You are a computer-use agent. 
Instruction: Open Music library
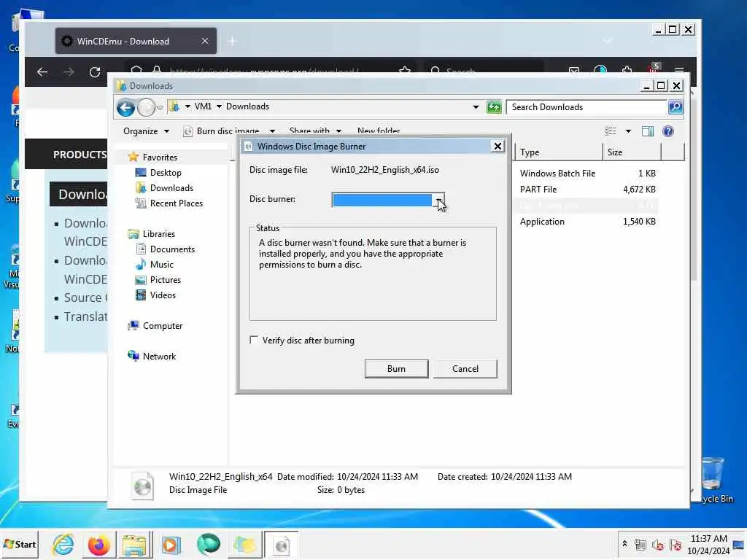pos(161,264)
